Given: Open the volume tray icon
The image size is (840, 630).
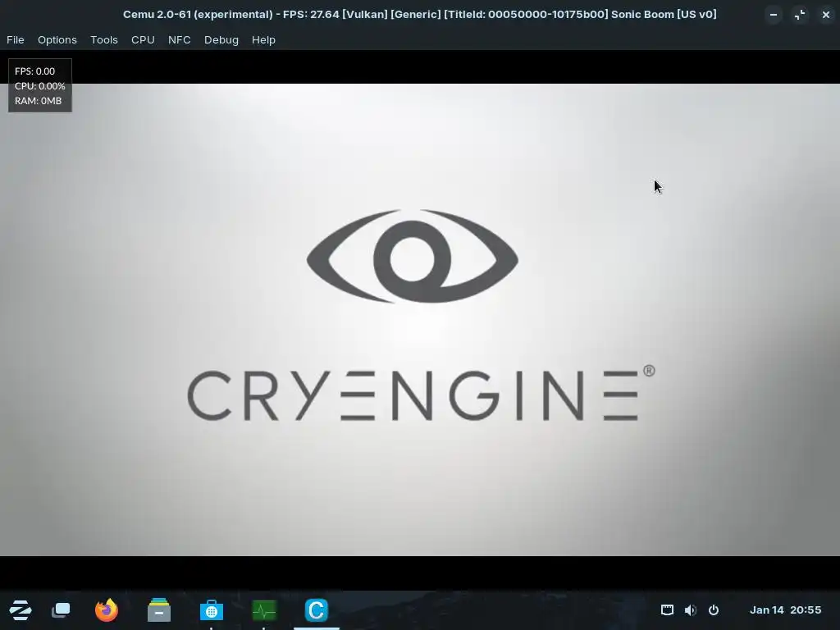Looking at the screenshot, I should (x=690, y=609).
